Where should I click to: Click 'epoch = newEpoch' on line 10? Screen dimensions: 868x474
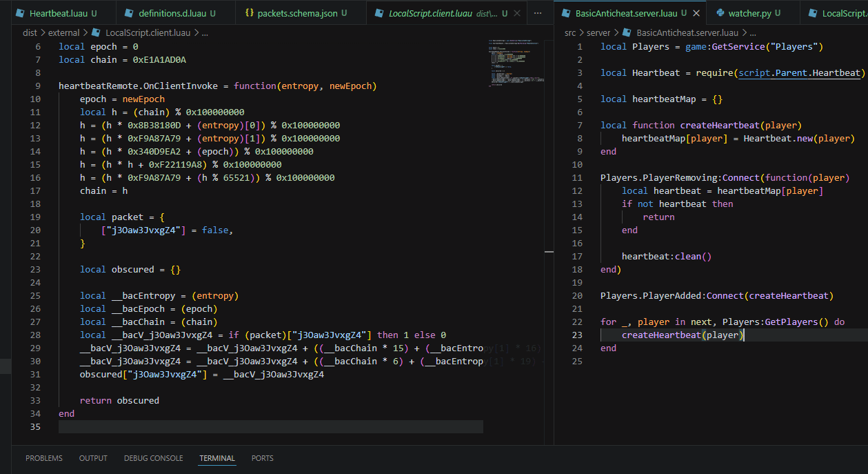click(x=122, y=99)
